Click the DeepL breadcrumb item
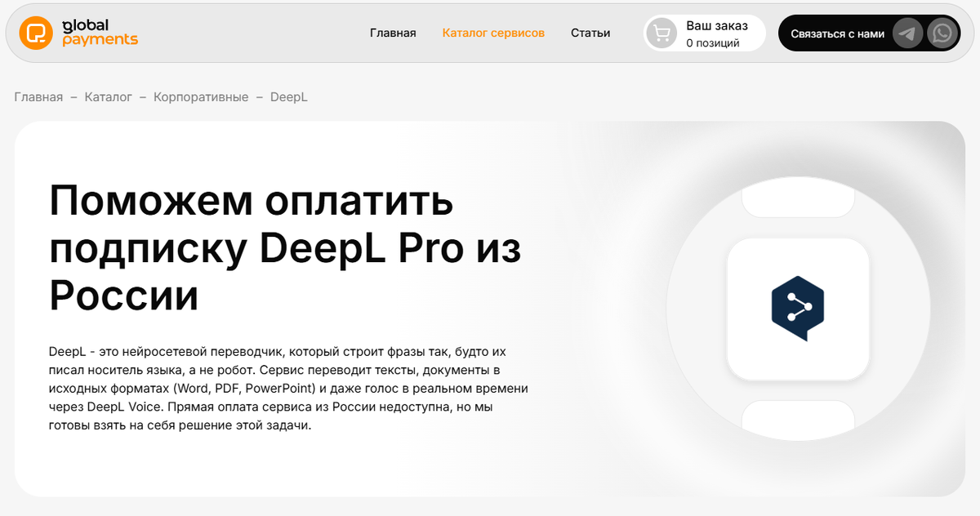The width and height of the screenshot is (980, 516). [289, 97]
